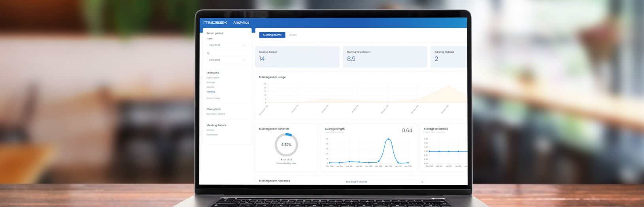Click the 0.64 average length value
Screen dimensions: 644x207
tap(407, 130)
